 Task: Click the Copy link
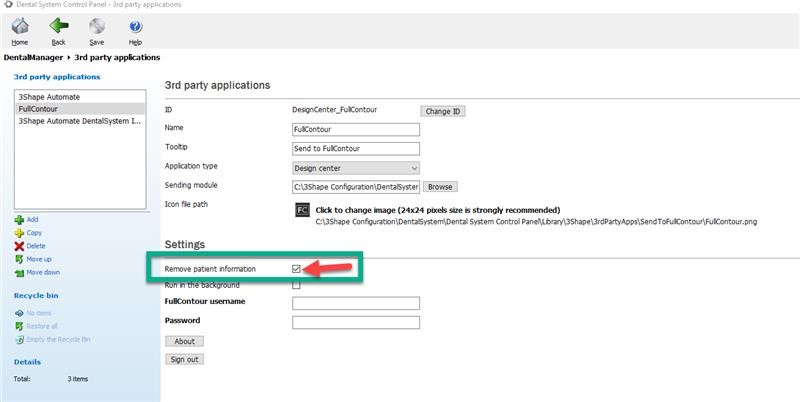click(x=34, y=233)
